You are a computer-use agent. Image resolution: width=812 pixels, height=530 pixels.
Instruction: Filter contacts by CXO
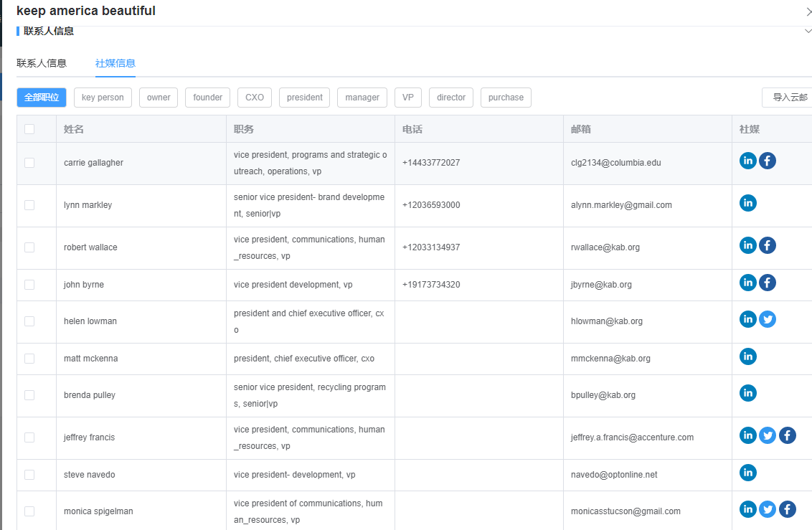click(x=255, y=98)
